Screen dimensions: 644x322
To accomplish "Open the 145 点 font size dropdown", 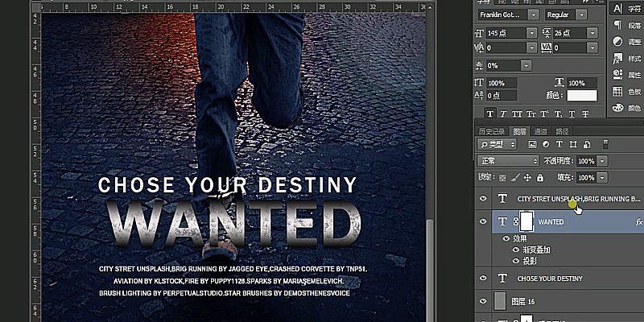I will (x=532, y=33).
